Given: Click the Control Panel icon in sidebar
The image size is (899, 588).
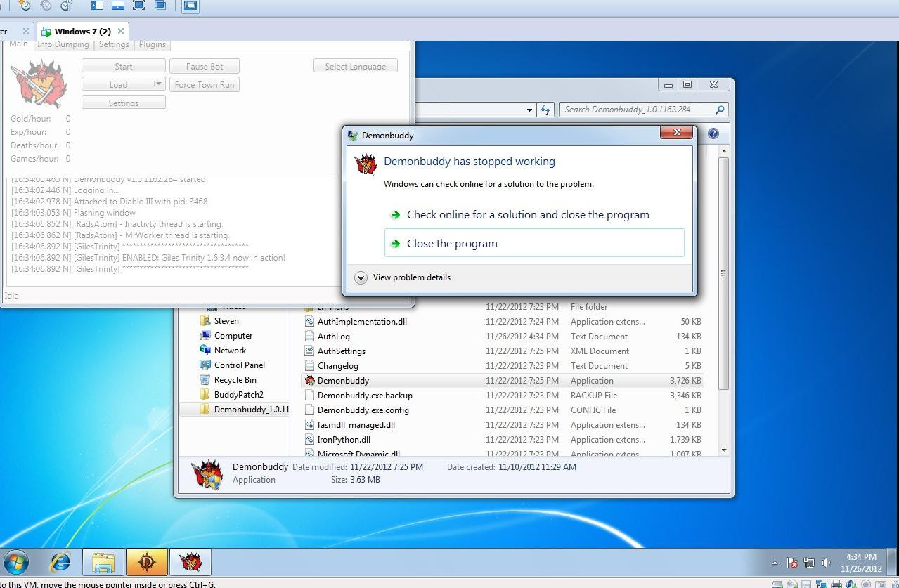Looking at the screenshot, I should coord(205,365).
